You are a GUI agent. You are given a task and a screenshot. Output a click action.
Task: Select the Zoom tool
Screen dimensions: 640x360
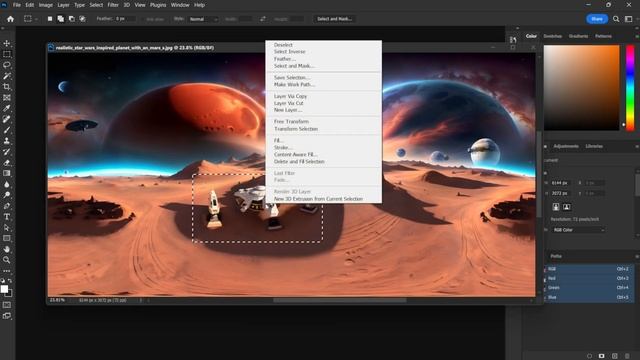pos(7,260)
